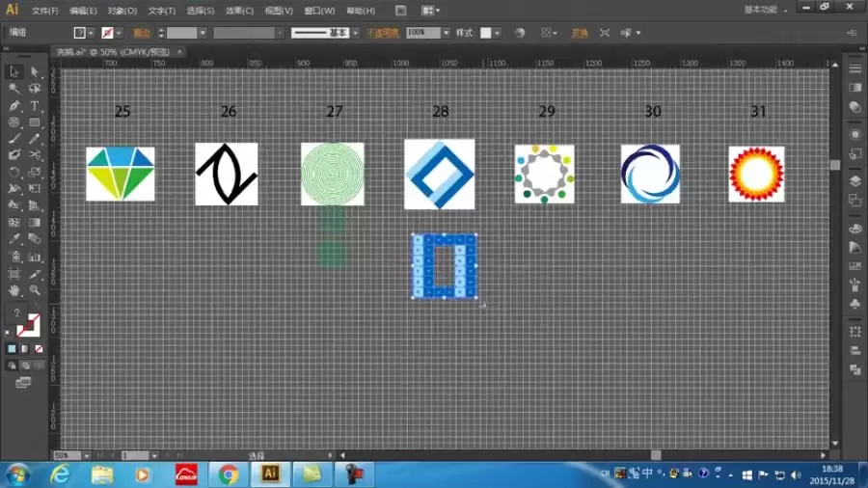Open the arrange documents dropdown
The image size is (868, 488).
(430, 10)
